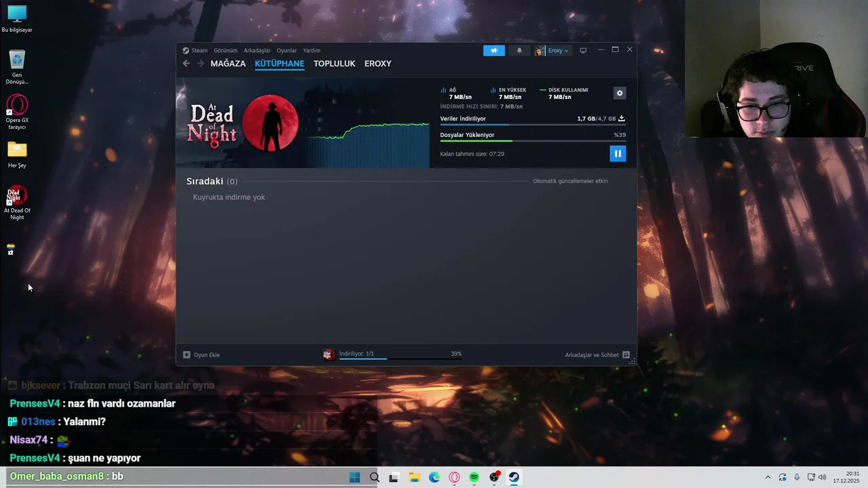Open the EROXY profile tab
Image resolution: width=868 pixels, height=488 pixels.
click(378, 64)
